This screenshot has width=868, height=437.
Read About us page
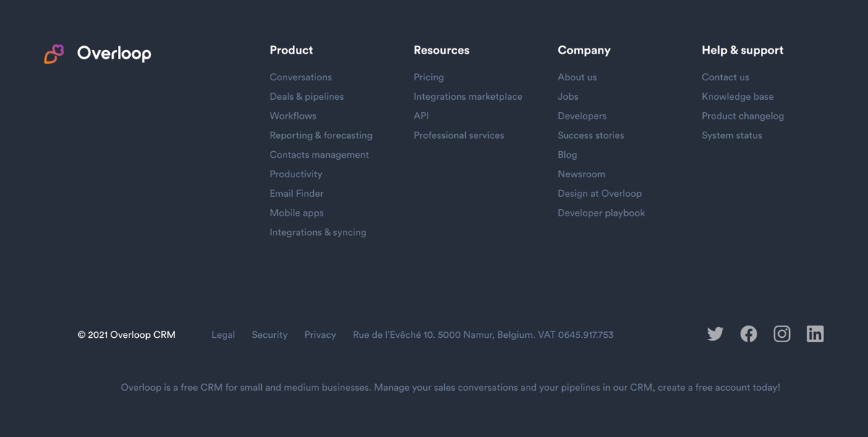[x=577, y=77]
